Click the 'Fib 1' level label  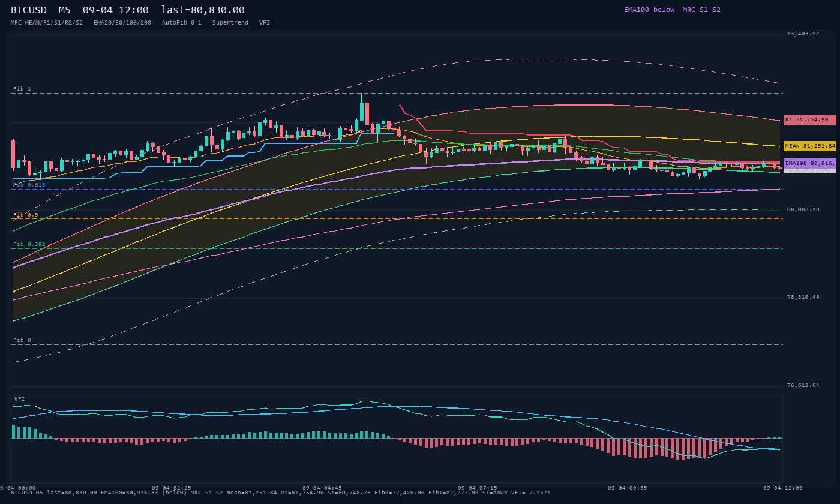click(x=22, y=89)
